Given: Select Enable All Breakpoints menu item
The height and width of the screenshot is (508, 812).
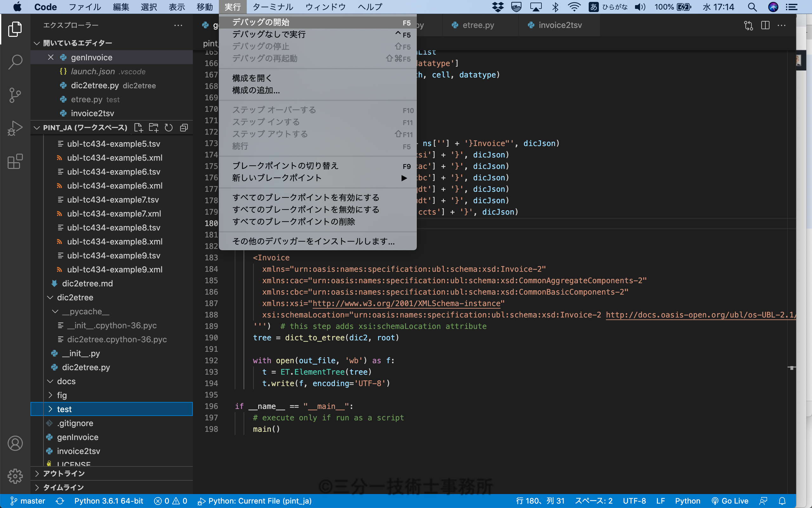Looking at the screenshot, I should point(318,197).
